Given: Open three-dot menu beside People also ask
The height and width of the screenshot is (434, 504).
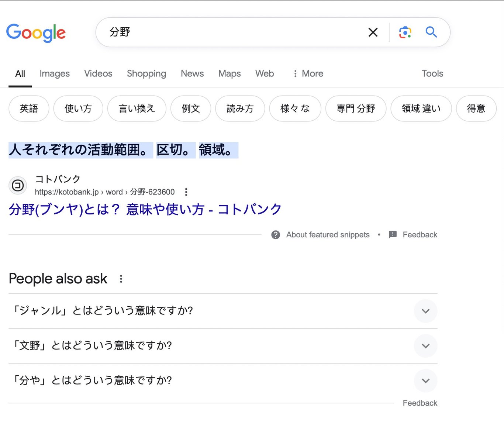Looking at the screenshot, I should coord(121,279).
